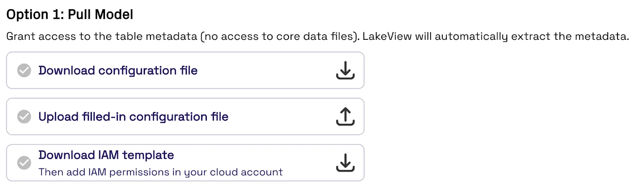Click upload arrow icon for filled-in configuration
Image resolution: width=644 pixels, height=193 pixels.
pos(345,117)
